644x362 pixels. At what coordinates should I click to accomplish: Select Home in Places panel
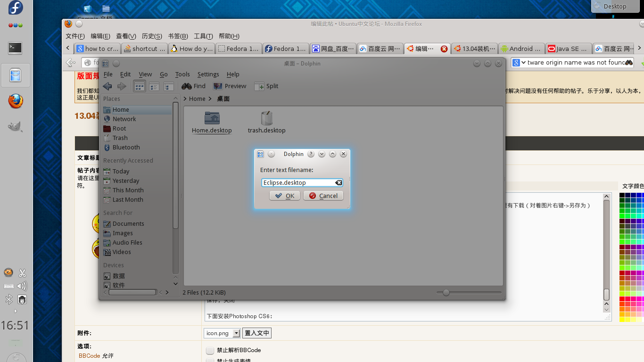click(x=137, y=110)
